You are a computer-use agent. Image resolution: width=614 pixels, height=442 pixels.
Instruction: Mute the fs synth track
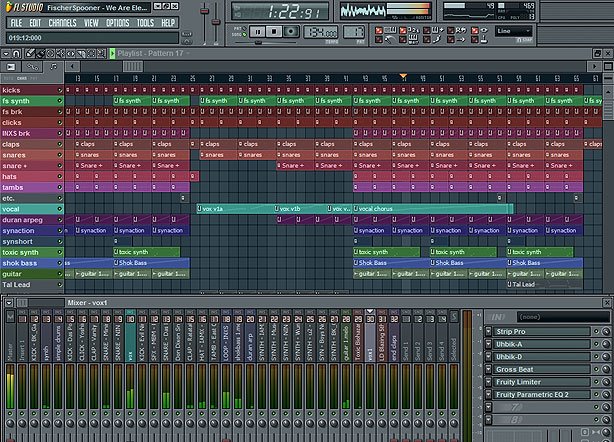point(60,101)
